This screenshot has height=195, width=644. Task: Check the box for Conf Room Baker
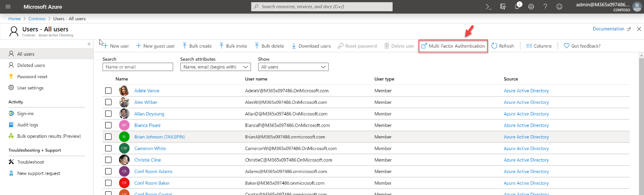pyautogui.click(x=108, y=183)
